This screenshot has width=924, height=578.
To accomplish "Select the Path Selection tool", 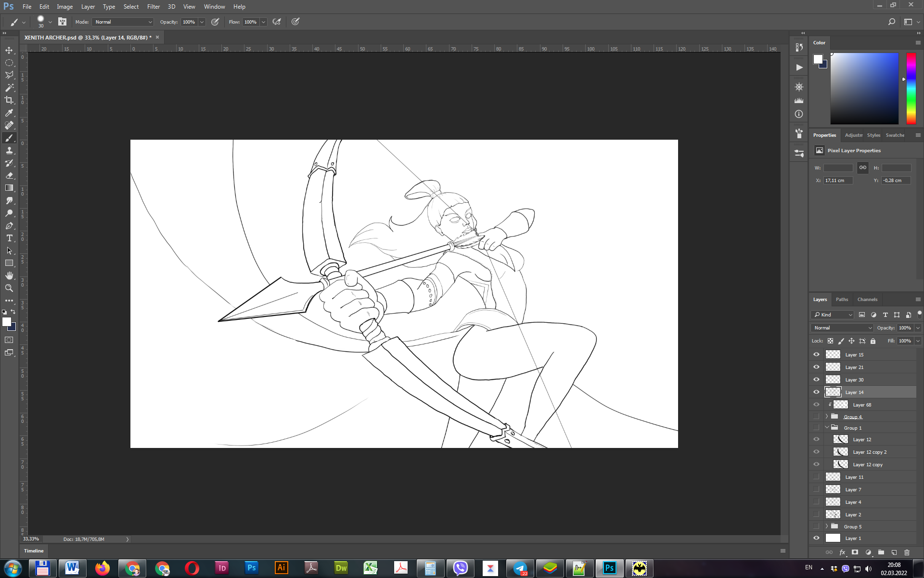I will [9, 250].
